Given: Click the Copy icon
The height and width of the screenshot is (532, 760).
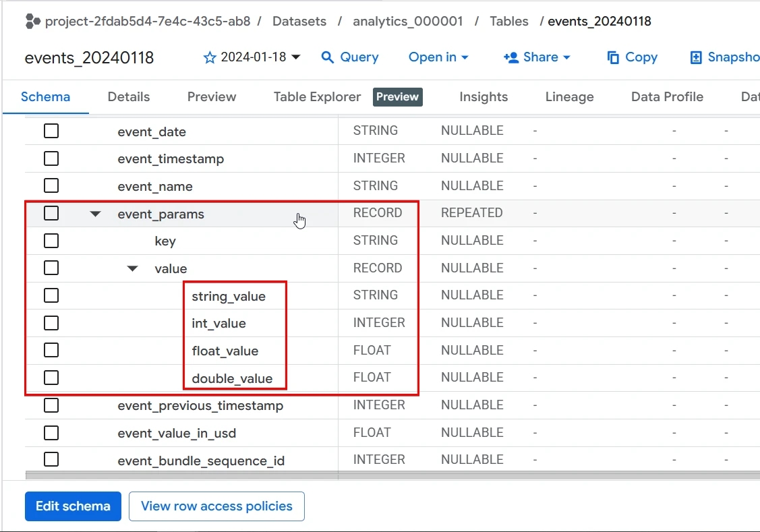Looking at the screenshot, I should (613, 58).
